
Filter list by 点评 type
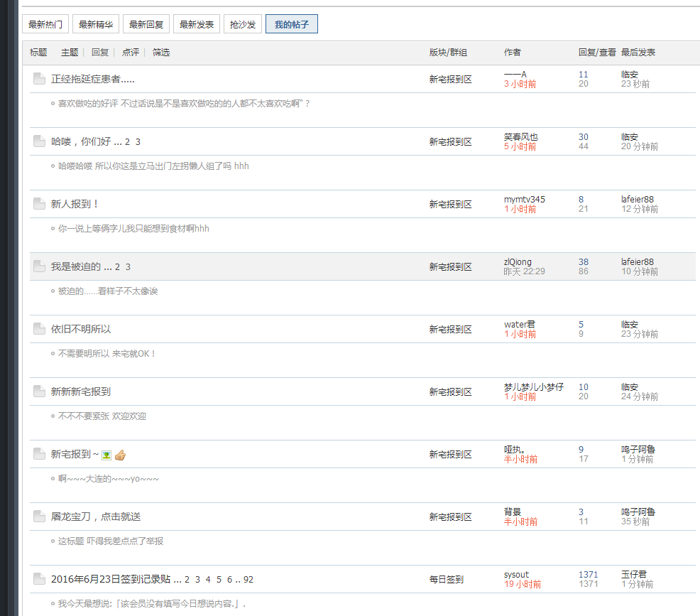131,53
